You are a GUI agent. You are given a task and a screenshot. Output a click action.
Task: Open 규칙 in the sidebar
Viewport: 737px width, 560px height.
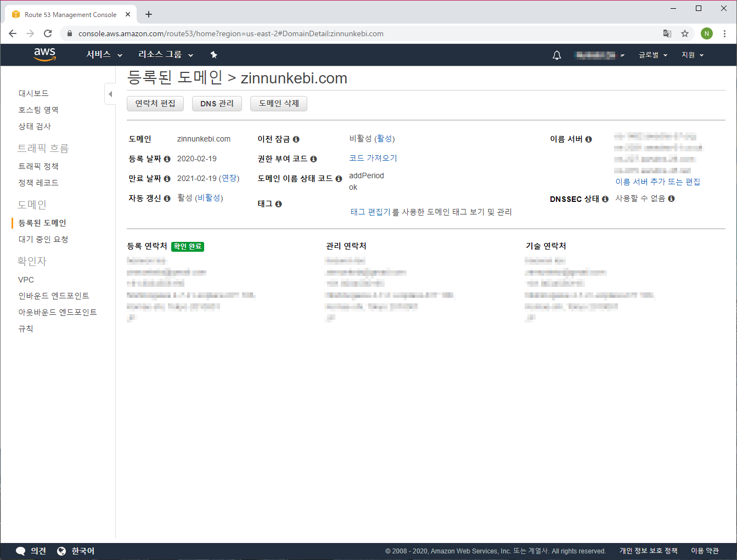tap(26, 329)
